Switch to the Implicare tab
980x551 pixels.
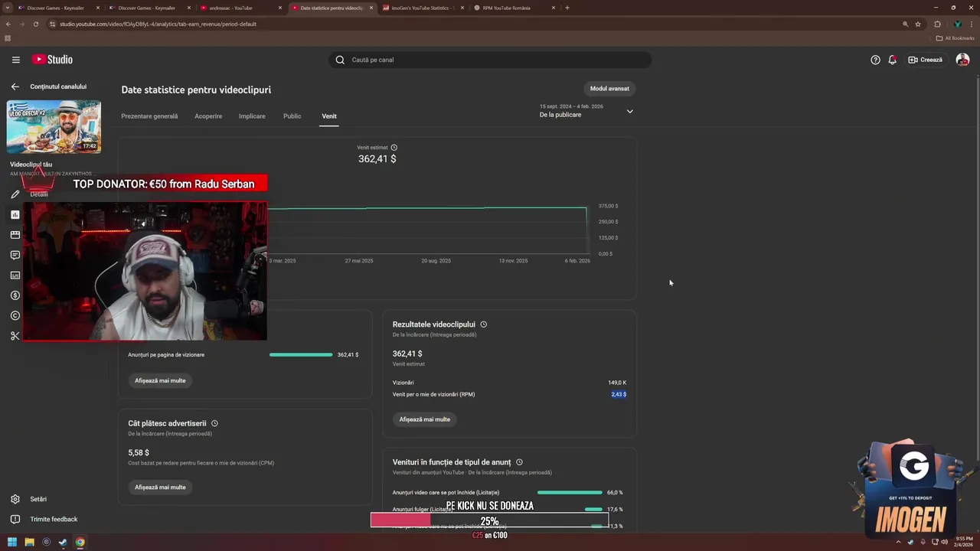(252, 116)
